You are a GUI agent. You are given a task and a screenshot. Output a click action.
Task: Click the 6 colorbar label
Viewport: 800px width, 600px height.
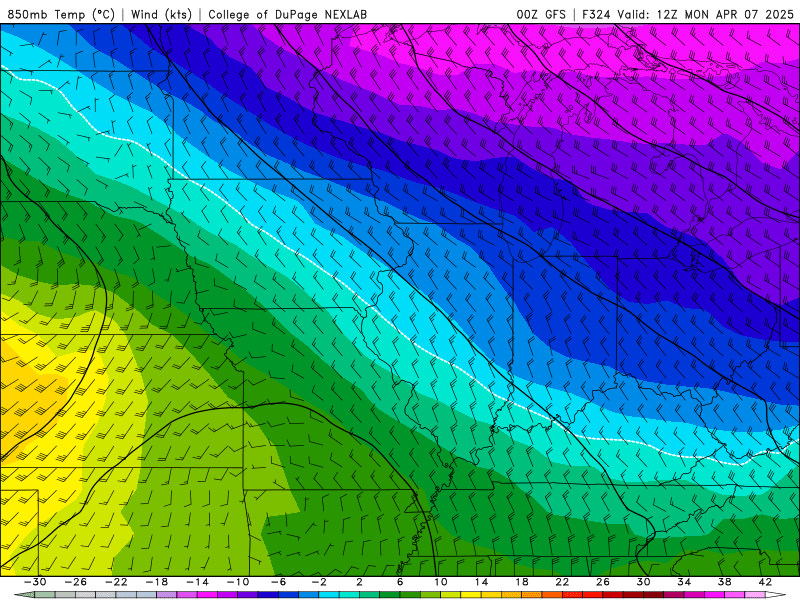[x=400, y=582]
